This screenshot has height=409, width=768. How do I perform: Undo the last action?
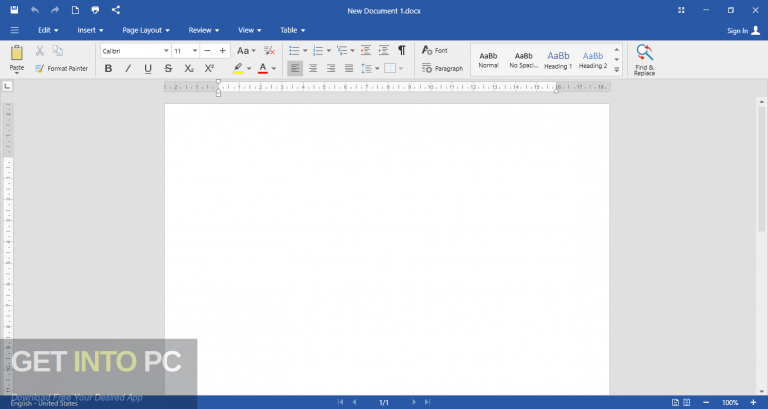click(35, 10)
